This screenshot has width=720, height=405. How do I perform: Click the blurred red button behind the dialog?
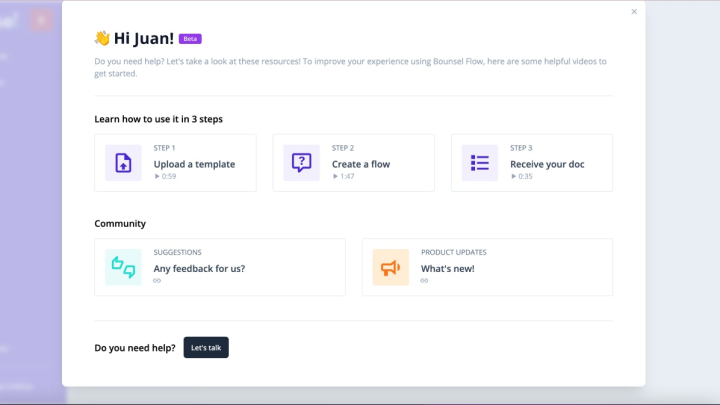tap(42, 20)
